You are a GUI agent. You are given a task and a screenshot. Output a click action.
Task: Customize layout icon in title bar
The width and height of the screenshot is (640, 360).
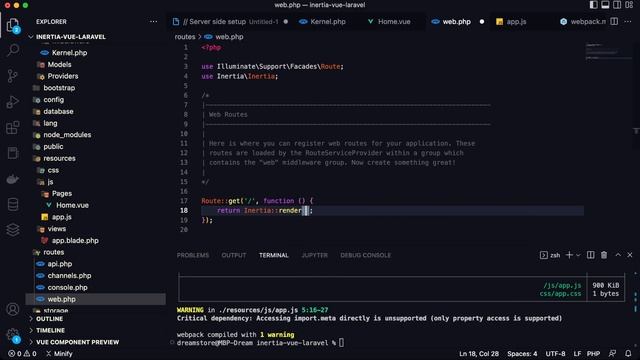point(629,5)
